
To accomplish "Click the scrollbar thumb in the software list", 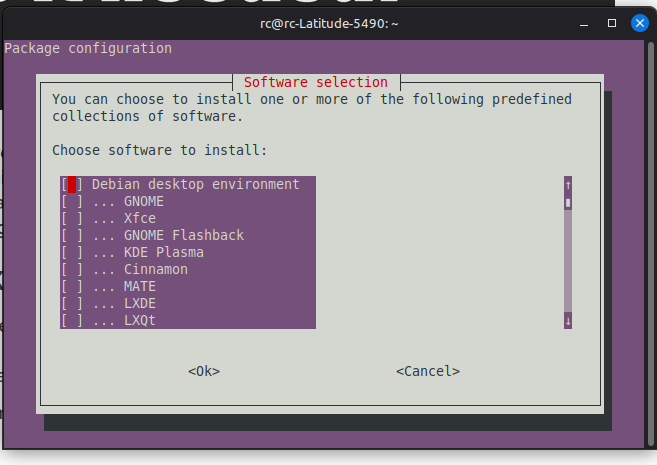I will (x=568, y=202).
